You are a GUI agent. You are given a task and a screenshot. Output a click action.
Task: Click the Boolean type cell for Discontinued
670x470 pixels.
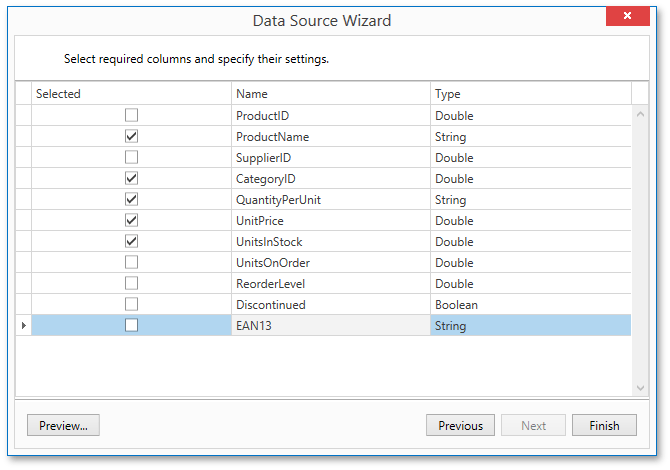click(531, 304)
